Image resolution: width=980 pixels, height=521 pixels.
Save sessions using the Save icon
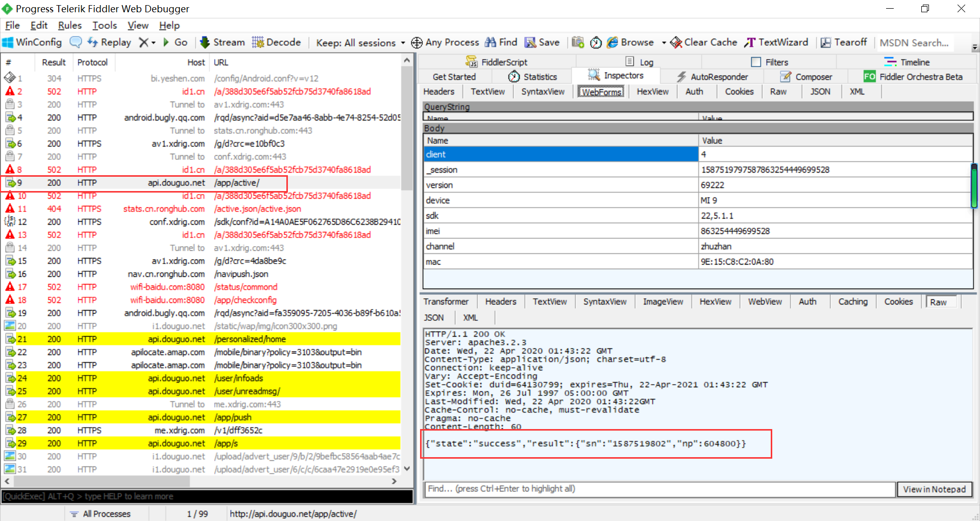click(x=542, y=42)
